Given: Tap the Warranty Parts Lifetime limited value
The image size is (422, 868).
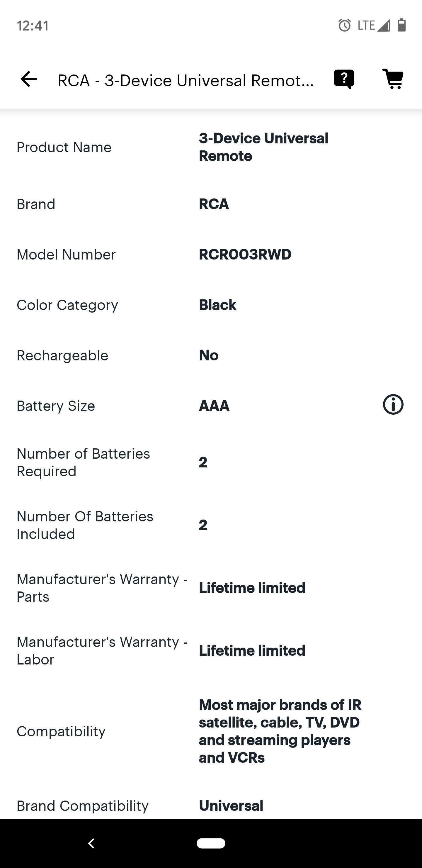Looking at the screenshot, I should [x=252, y=588].
